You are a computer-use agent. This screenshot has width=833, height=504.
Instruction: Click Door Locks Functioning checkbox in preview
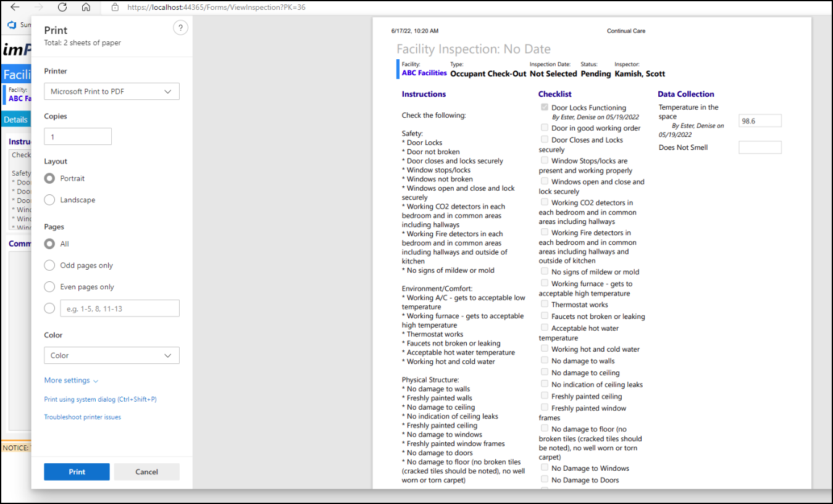coord(545,107)
